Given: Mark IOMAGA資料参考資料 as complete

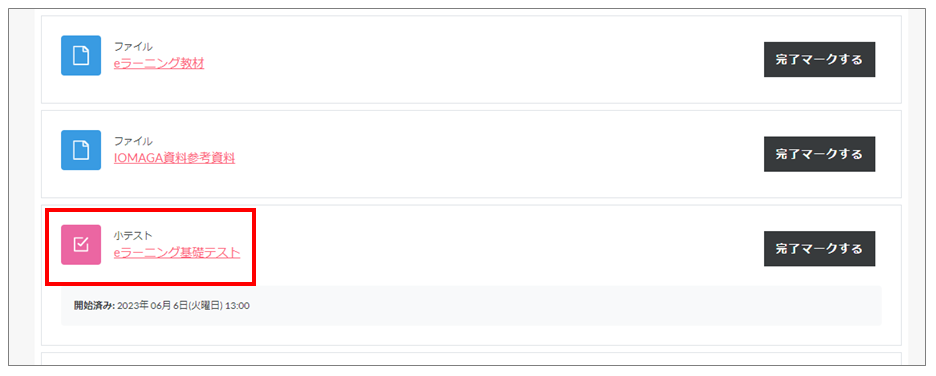Looking at the screenshot, I should point(819,154).
